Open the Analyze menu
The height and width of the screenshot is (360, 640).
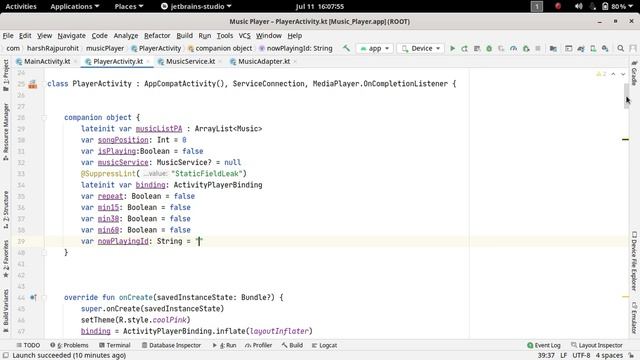(126, 36)
